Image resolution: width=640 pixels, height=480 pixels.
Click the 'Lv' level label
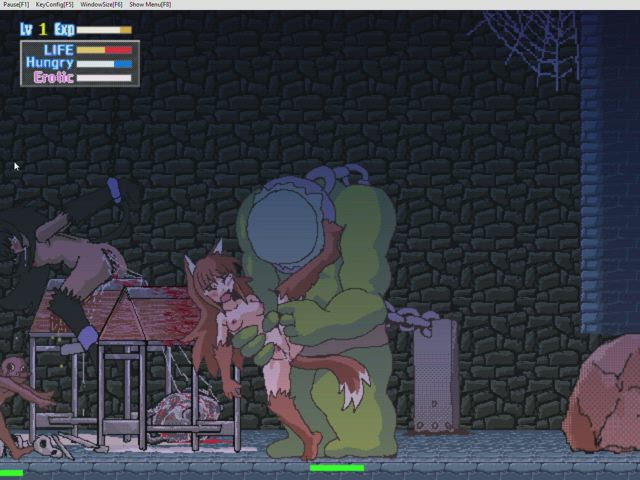click(26, 29)
